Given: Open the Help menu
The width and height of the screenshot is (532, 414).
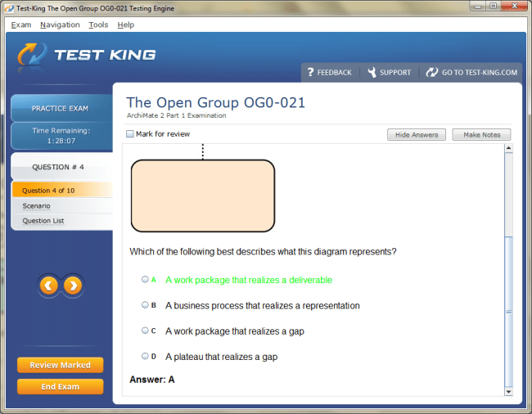Looking at the screenshot, I should coord(126,25).
